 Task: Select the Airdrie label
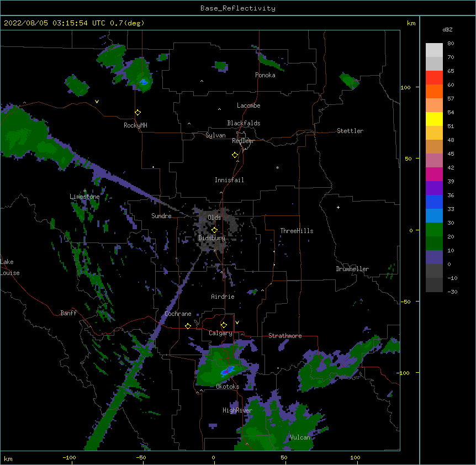click(223, 297)
